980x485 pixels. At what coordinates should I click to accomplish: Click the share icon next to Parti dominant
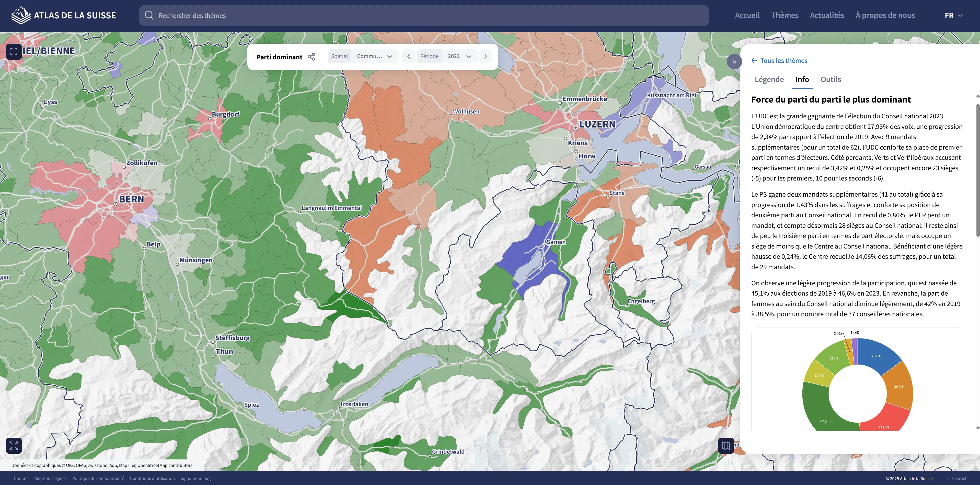click(312, 56)
